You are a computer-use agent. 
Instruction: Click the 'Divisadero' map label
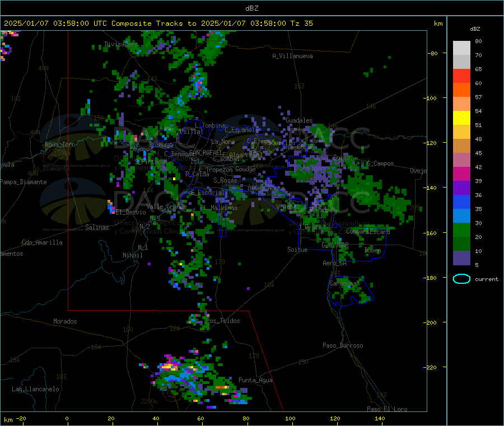tap(121, 44)
